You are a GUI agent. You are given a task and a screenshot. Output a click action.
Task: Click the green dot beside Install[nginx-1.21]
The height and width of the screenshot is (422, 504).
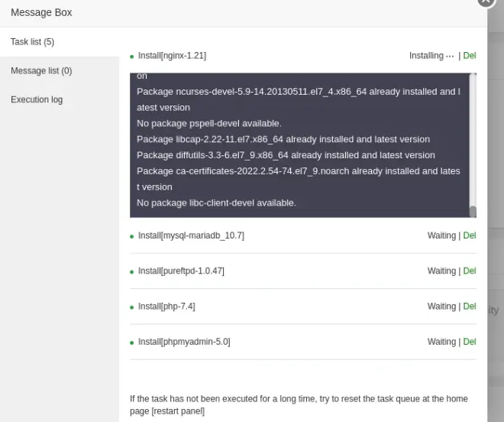(132, 57)
